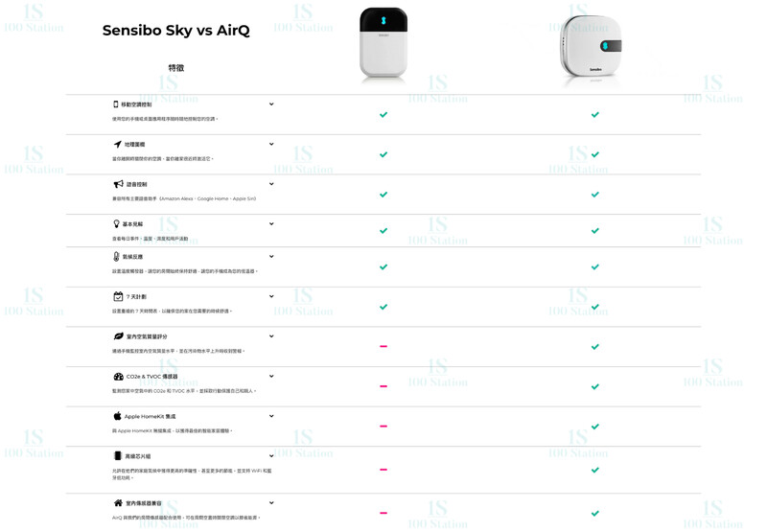Click AirQ checkmark for voice control row
Image resolution: width=767 pixels, height=532 pixels.
[595, 195]
